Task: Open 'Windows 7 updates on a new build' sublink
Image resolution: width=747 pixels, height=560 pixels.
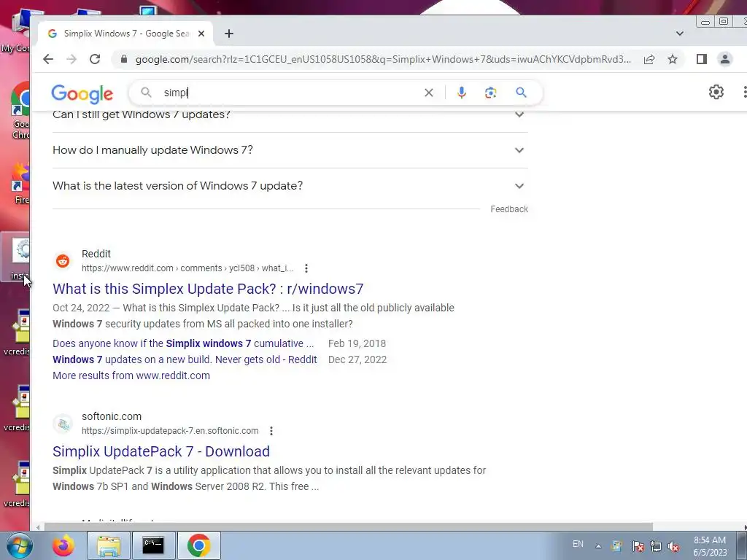Action: click(x=185, y=359)
